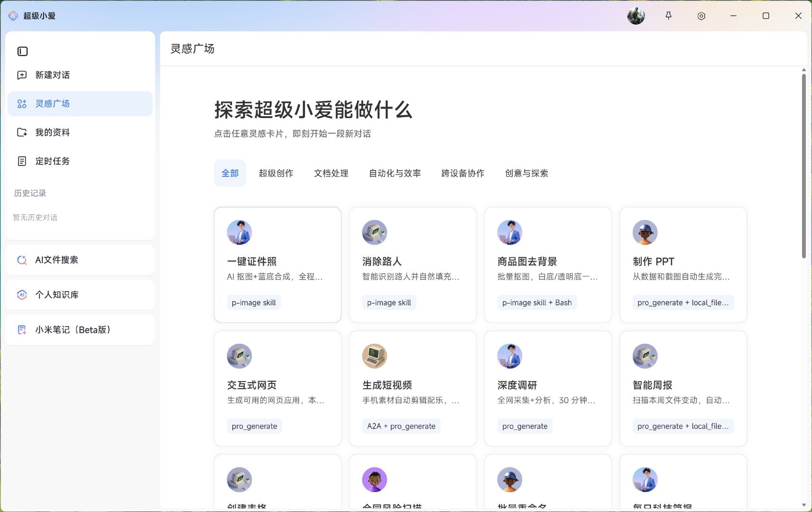Click the avatar on 每日科技简报 card
The width and height of the screenshot is (812, 512).
[645, 480]
